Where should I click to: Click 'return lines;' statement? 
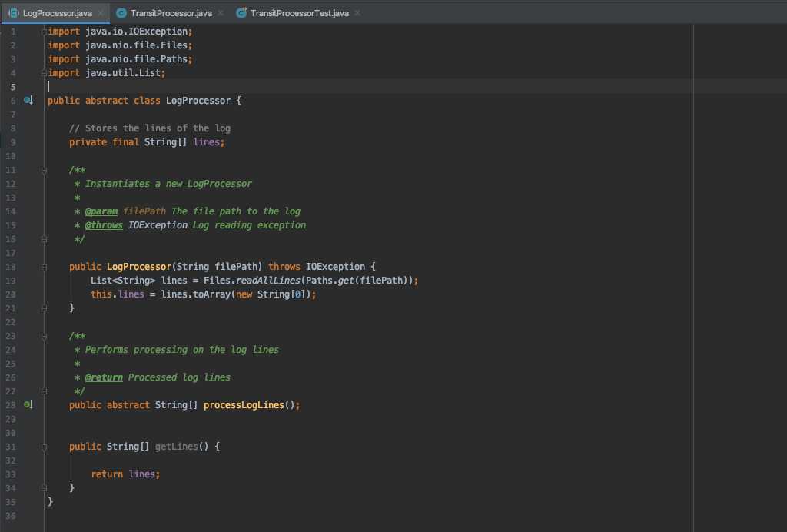click(x=125, y=474)
